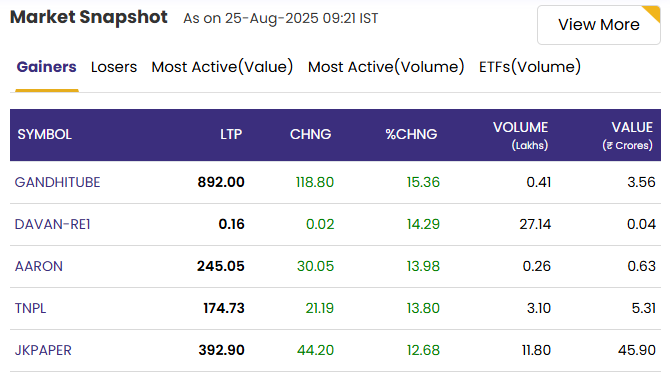Visit the JKPAPER symbol link
Screen dimensions: 670x378
tap(43, 350)
